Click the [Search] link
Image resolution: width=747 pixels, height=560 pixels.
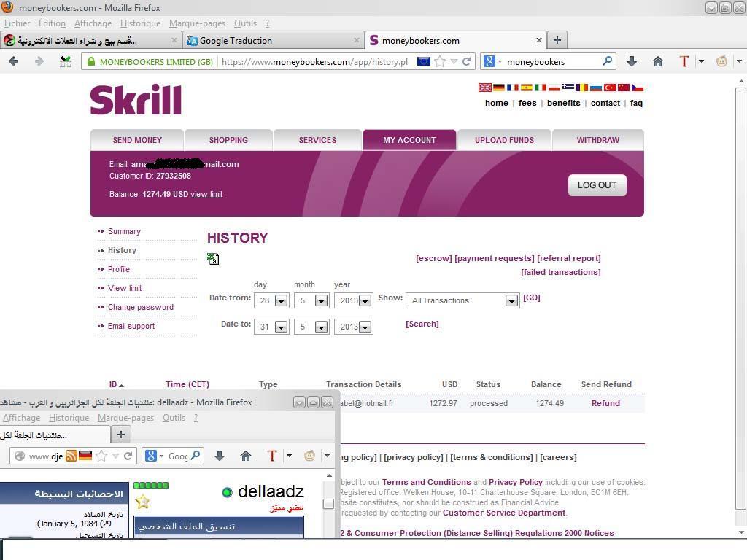[422, 324]
